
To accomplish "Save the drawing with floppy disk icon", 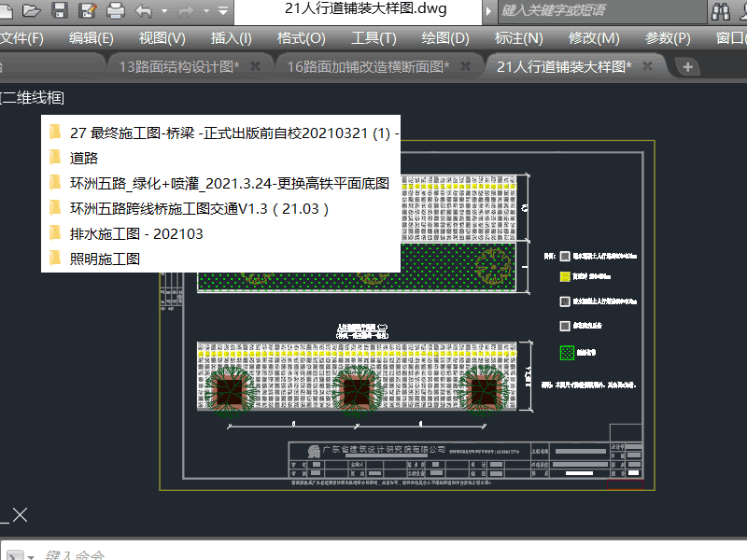I will click(60, 10).
